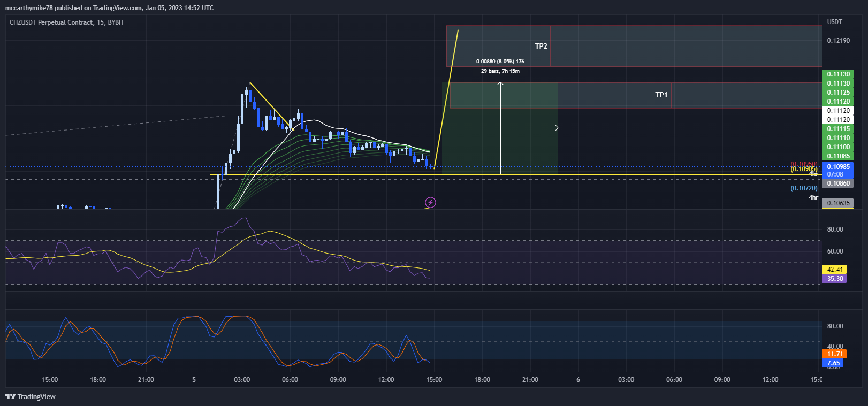Select the gray 0.10635 price tag

pyautogui.click(x=838, y=203)
